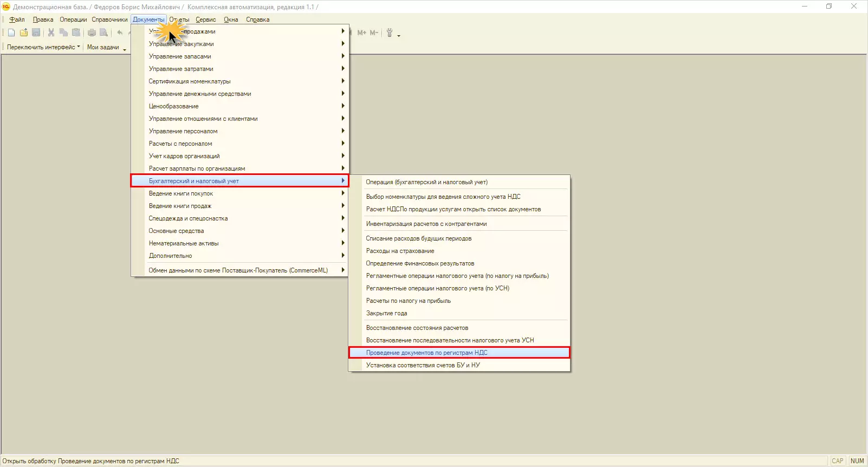
Task: Expand the Управление персоналом submenu
Action: [x=240, y=131]
